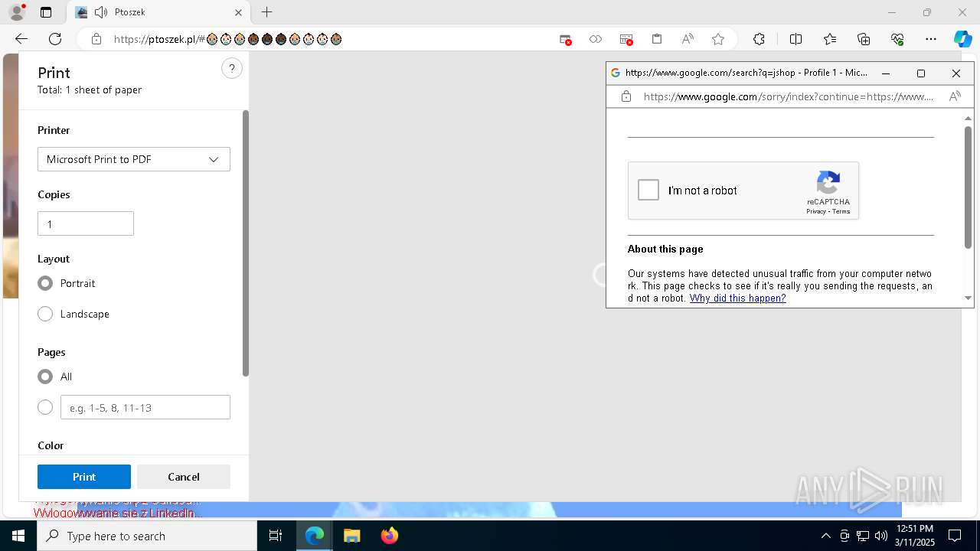Viewport: 980px width, 551px height.
Task: Open volume control in system tray
Action: coord(880,536)
